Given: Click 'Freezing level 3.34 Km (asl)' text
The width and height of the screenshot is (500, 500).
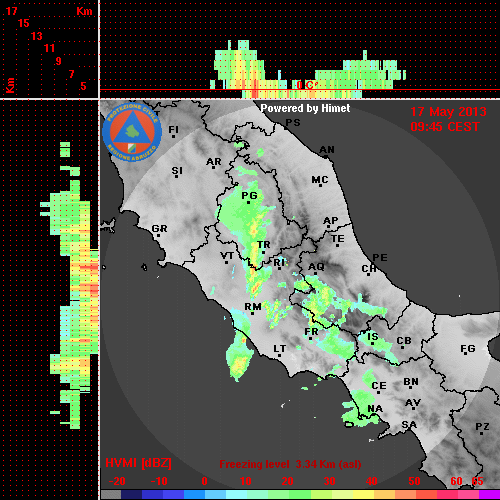Looking at the screenshot, I should [290, 464].
